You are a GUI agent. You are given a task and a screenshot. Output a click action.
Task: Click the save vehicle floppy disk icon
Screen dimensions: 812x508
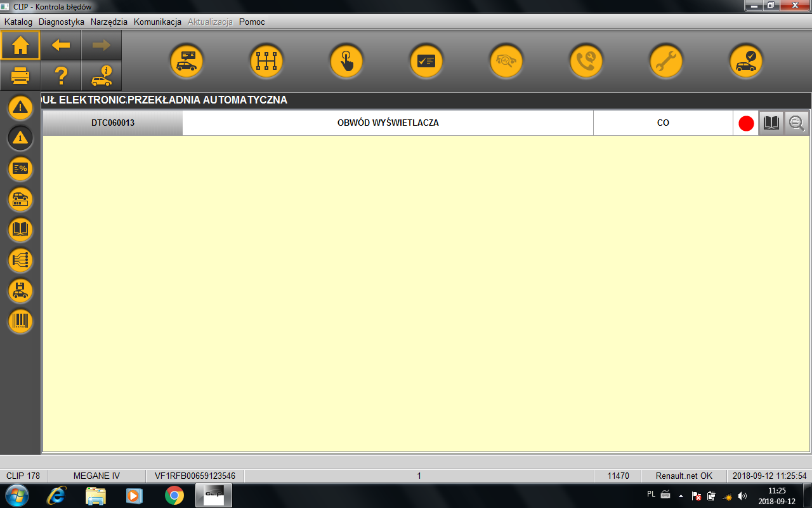[x=20, y=291]
